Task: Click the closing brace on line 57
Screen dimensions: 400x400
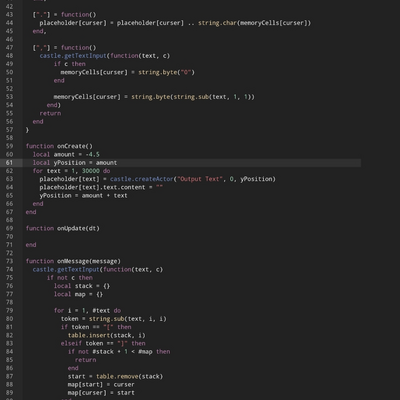Action: pyautogui.click(x=27, y=130)
